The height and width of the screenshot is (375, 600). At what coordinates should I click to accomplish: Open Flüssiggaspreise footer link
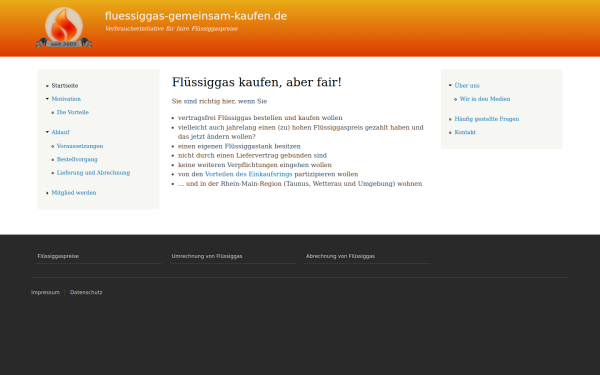pos(58,256)
